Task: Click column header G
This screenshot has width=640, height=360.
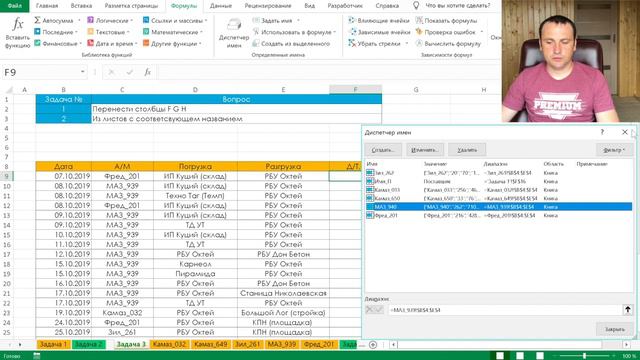Action: click(416, 89)
